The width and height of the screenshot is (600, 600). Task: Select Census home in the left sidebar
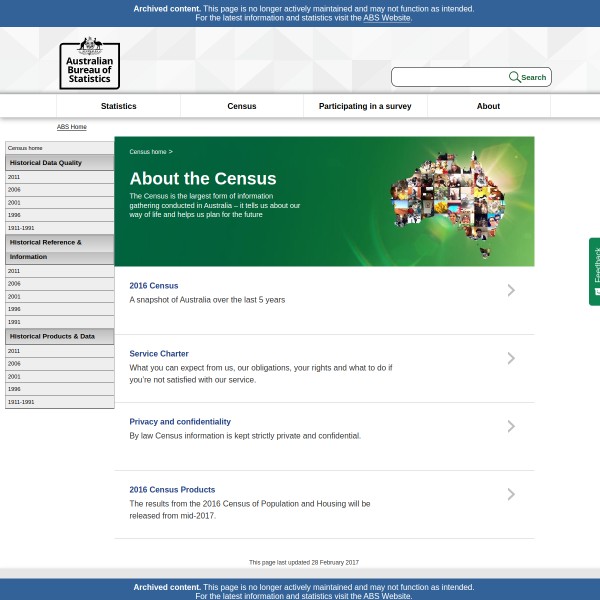(25, 148)
